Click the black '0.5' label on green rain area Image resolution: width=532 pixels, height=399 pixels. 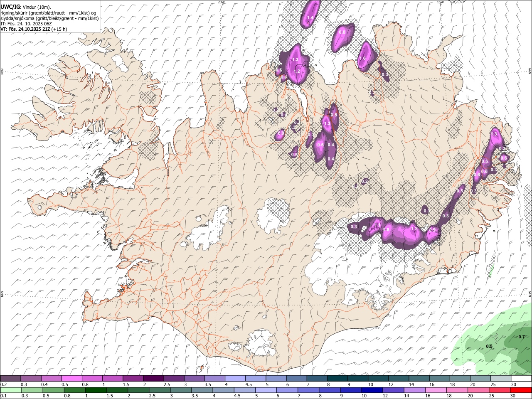[489, 346]
